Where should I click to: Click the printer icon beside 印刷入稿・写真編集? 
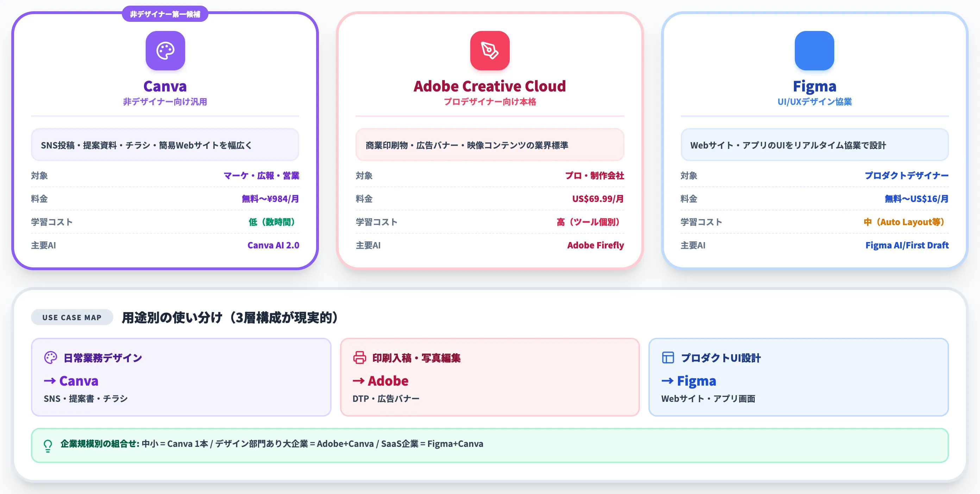(x=359, y=357)
